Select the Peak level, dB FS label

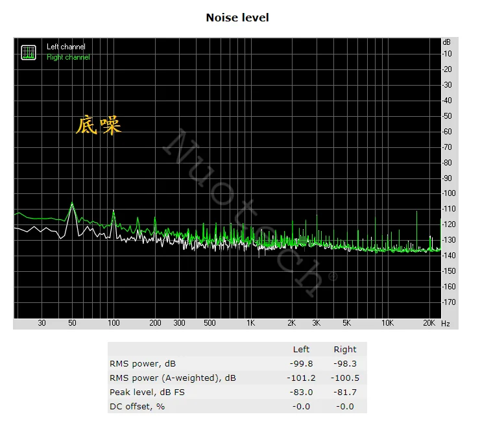coord(147,392)
